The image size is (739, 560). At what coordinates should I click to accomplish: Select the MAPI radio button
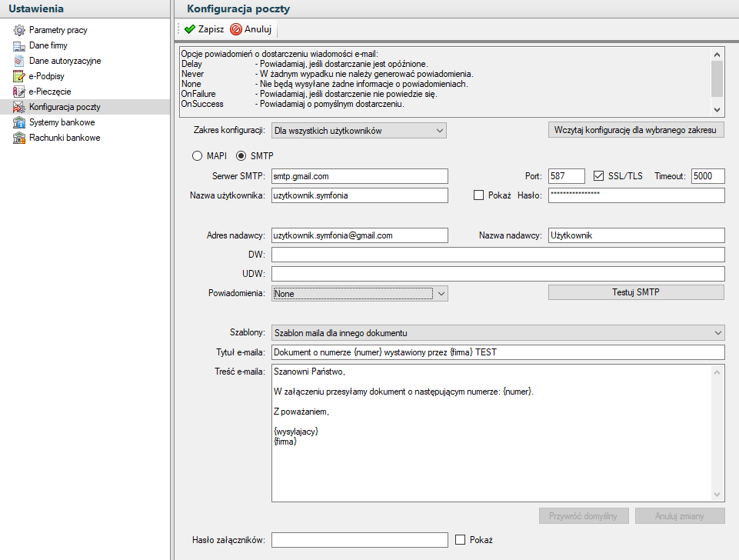click(197, 156)
